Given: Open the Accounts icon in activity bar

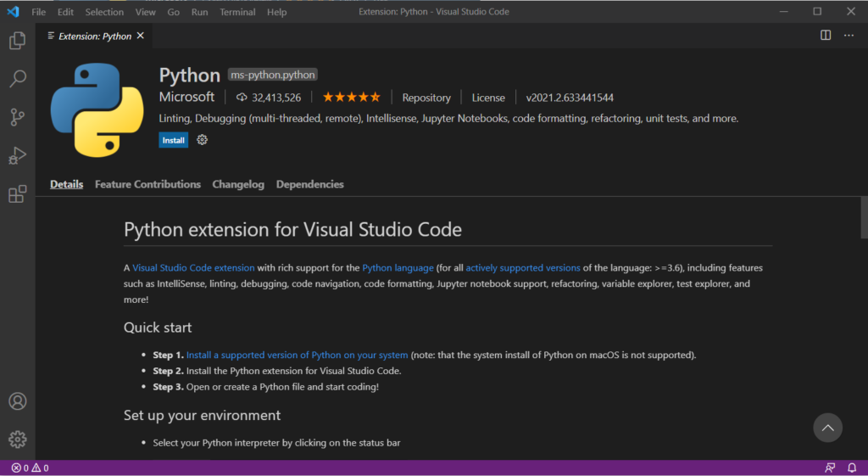Looking at the screenshot, I should click(17, 401).
